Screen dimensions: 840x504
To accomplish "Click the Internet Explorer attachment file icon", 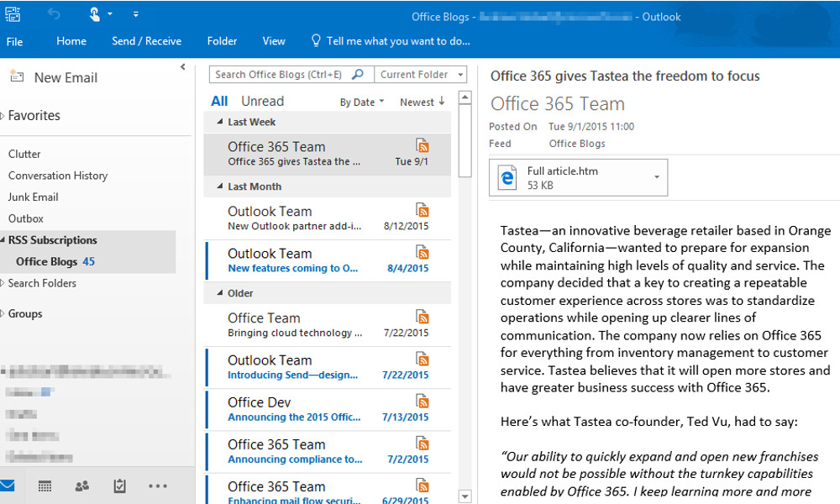I will tap(507, 178).
